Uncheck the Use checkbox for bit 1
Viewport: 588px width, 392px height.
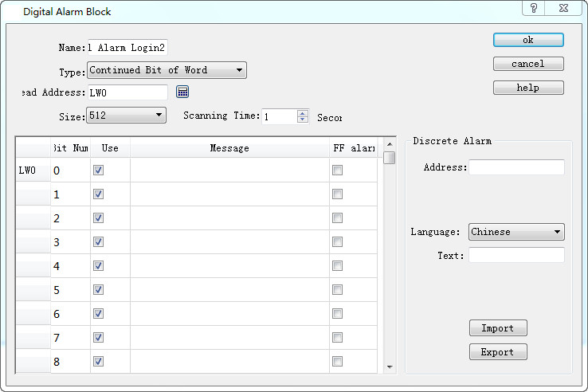pos(98,194)
